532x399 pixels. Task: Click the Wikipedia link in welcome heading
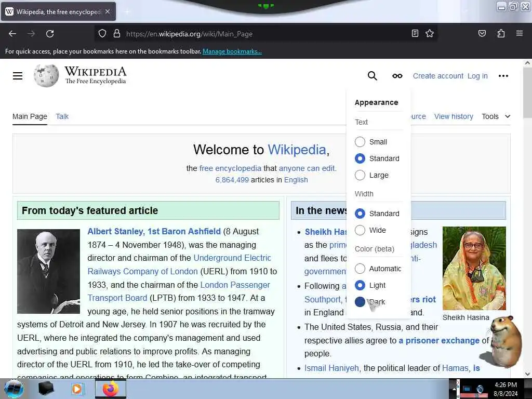pyautogui.click(x=297, y=150)
